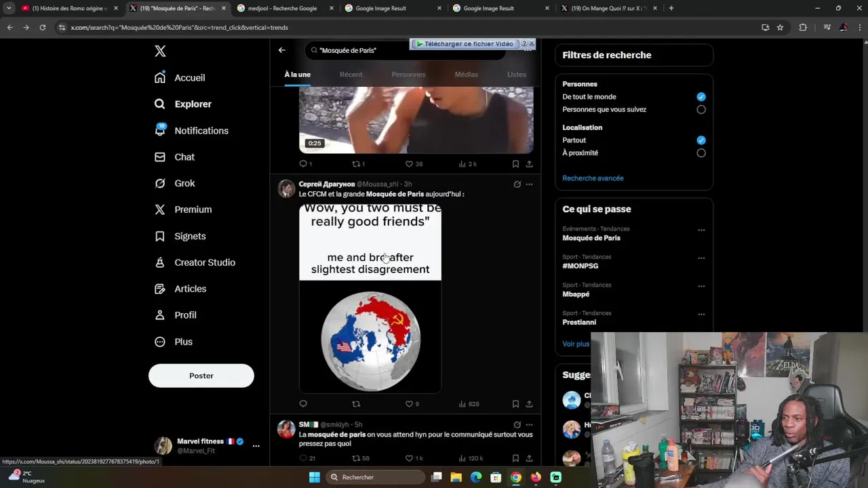The height and width of the screenshot is (488, 868).
Task: Switch to Histoire des Roms browser tab
Action: click(70, 8)
